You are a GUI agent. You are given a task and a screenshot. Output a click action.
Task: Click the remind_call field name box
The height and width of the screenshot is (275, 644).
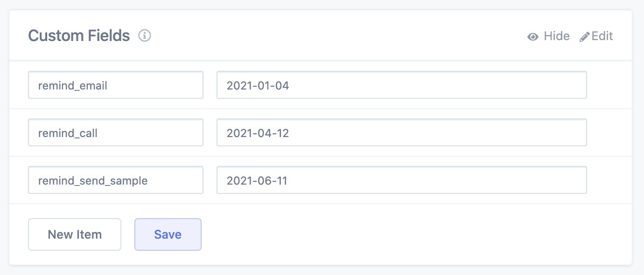[x=116, y=132]
